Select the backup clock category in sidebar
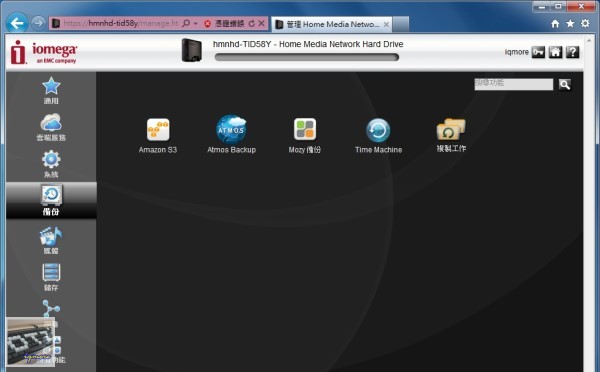600x372 pixels. (x=51, y=200)
